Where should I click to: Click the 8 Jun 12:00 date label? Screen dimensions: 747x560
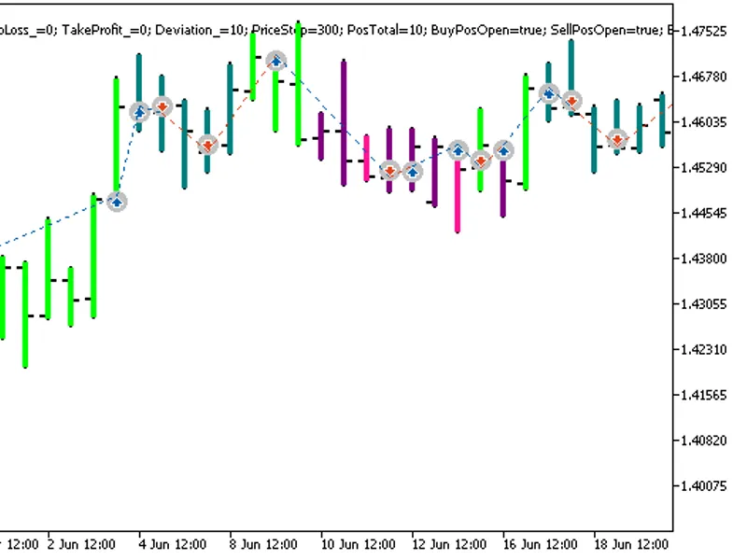pyautogui.click(x=263, y=544)
